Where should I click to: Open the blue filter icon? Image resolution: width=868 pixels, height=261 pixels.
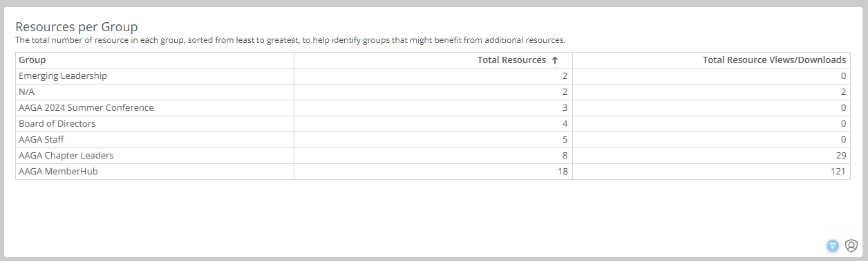(x=833, y=245)
